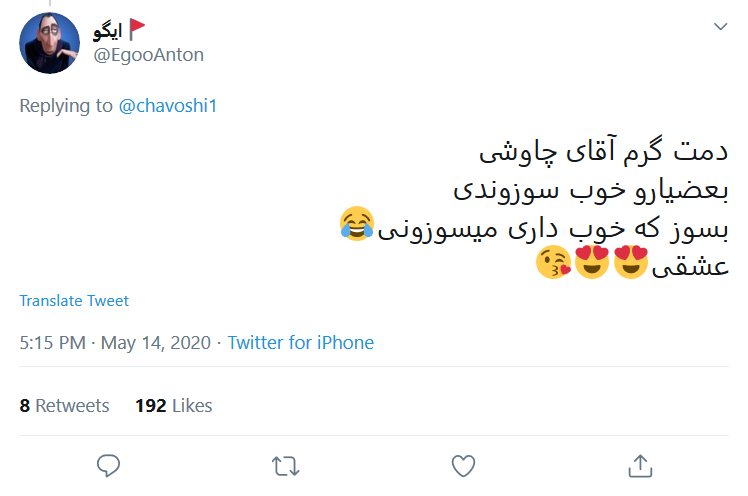Screen dimensions: 748x496
Task: Click the kissing face emoji
Action: (x=553, y=262)
